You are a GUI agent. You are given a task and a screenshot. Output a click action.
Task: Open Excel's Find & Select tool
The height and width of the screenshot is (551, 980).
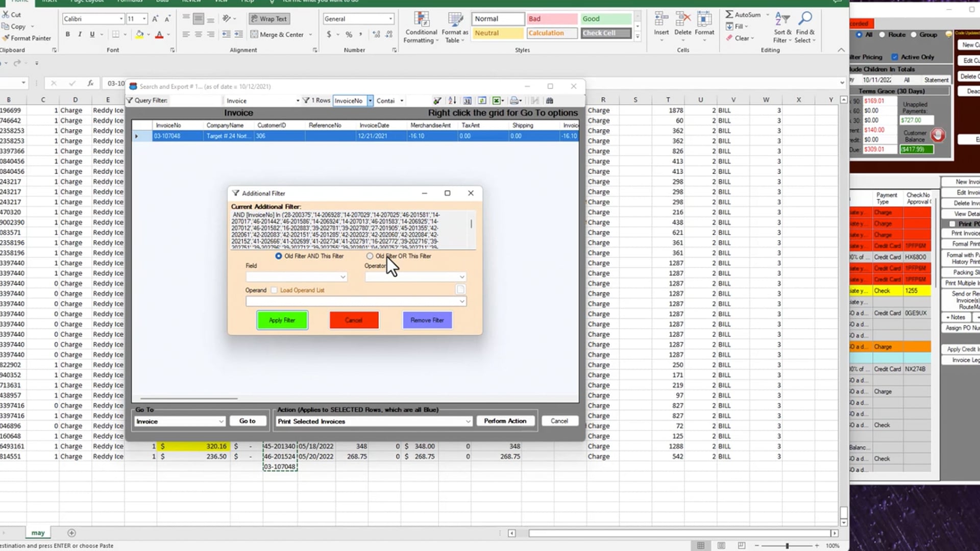pyautogui.click(x=804, y=27)
